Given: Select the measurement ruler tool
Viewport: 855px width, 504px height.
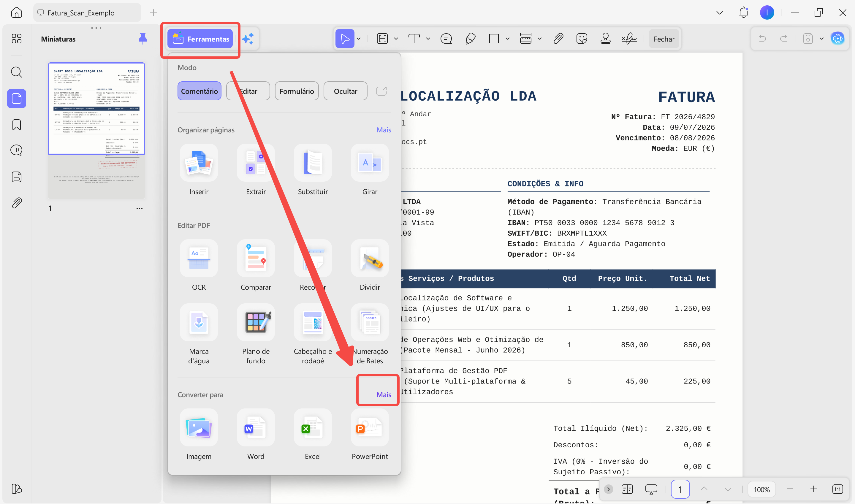Looking at the screenshot, I should click(x=525, y=39).
